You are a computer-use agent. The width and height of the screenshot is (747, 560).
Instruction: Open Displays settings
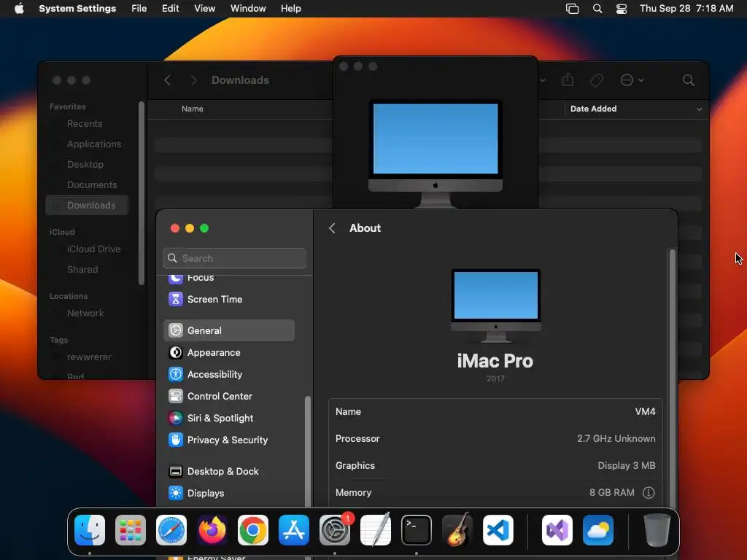tap(229, 494)
